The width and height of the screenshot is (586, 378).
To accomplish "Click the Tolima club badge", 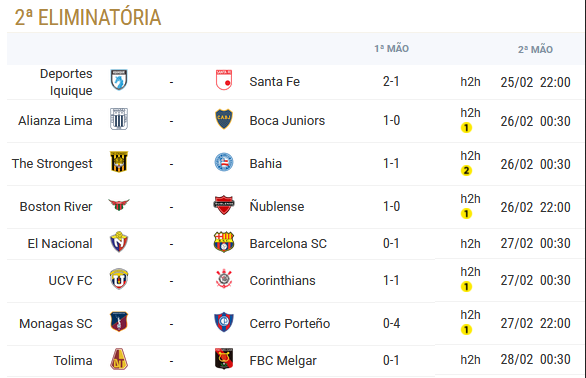I will pyautogui.click(x=119, y=359).
